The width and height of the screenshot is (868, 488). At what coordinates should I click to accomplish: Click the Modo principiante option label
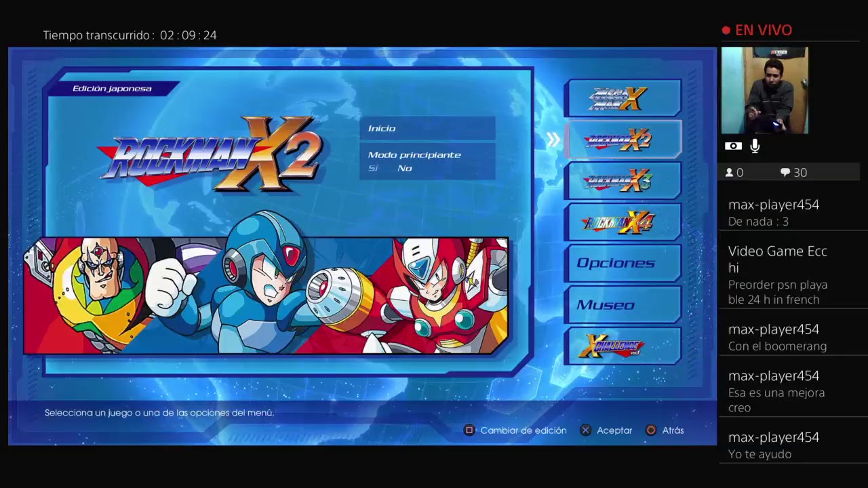[414, 155]
